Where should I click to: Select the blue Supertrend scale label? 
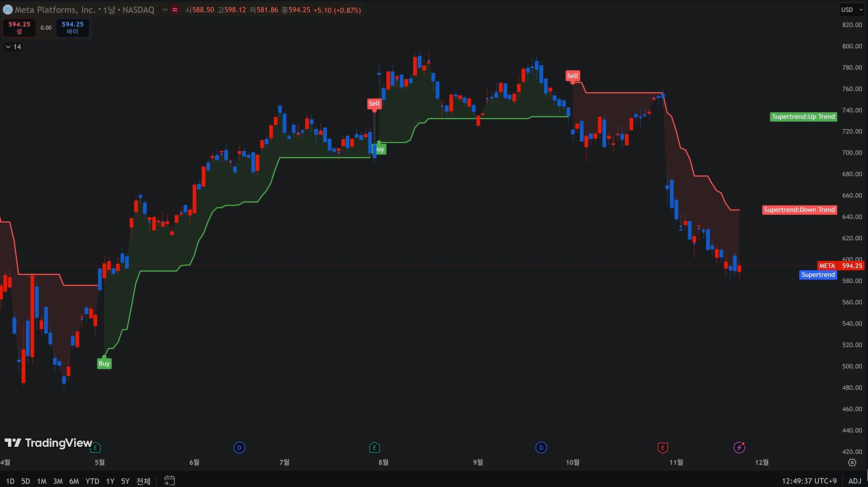click(818, 275)
